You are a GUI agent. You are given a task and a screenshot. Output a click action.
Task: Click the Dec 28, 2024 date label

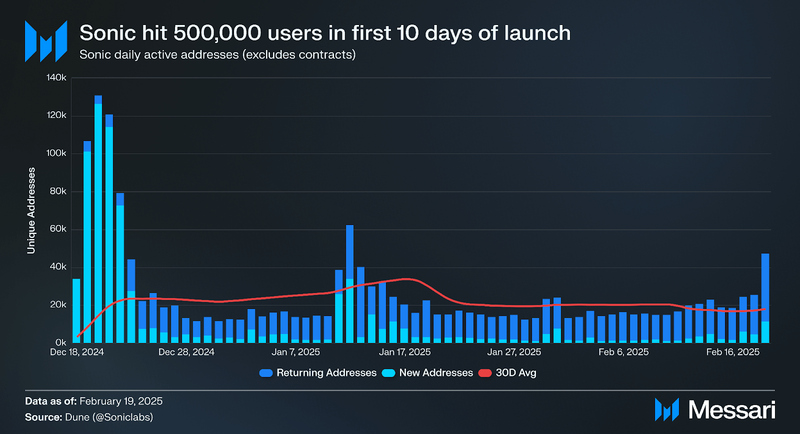[x=186, y=352]
